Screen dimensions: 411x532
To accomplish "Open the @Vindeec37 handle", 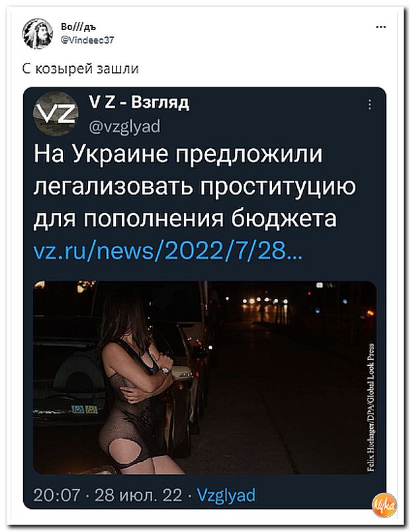I will click(x=87, y=40).
